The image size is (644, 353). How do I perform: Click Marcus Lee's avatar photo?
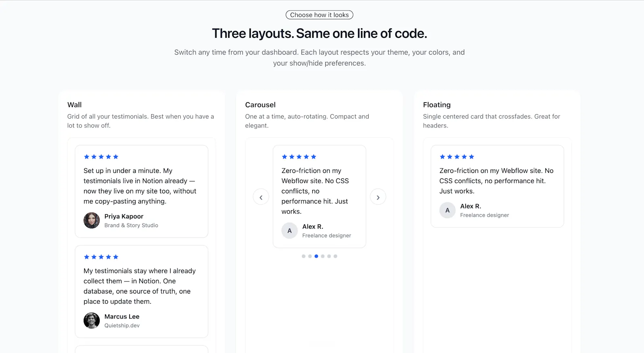(x=92, y=320)
